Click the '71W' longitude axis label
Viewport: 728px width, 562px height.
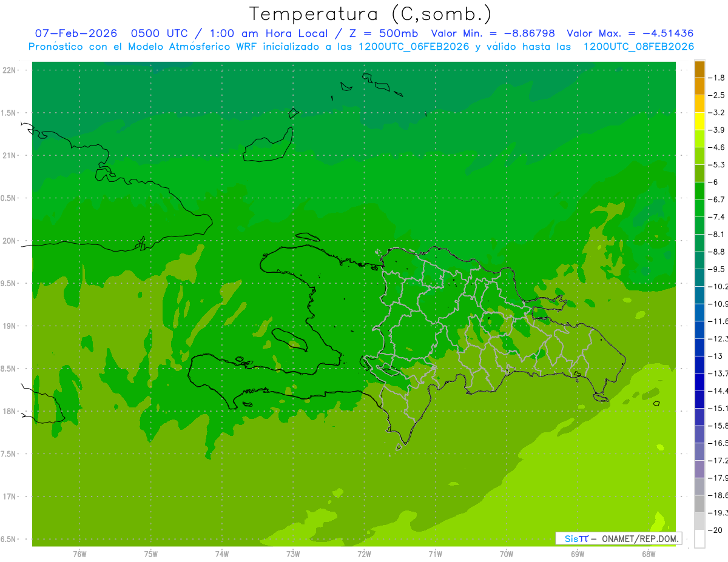click(x=435, y=554)
